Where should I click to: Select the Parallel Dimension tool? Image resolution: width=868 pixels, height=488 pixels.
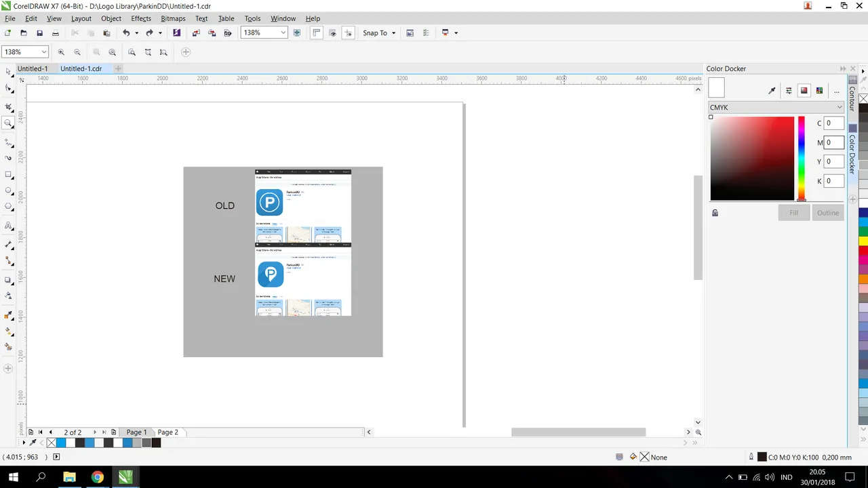8,244
